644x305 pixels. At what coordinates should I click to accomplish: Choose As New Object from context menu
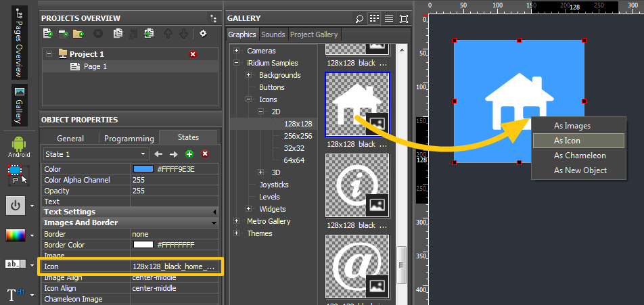(578, 170)
